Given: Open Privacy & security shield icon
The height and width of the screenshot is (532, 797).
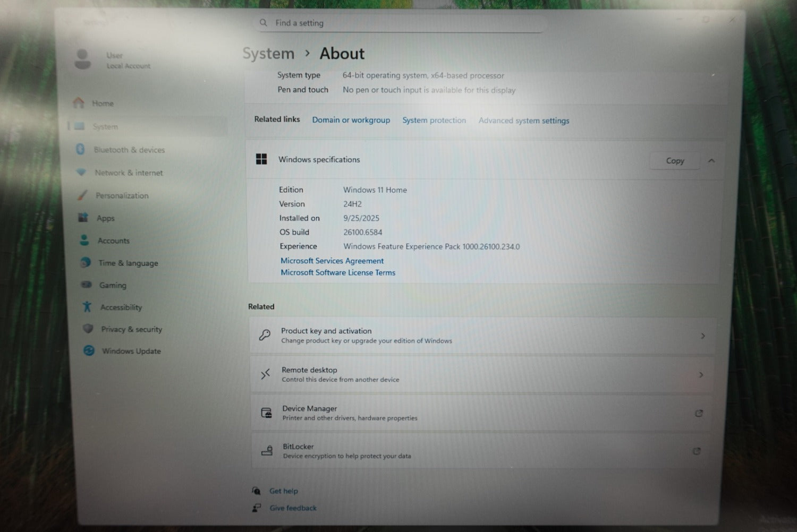Looking at the screenshot, I should coord(88,329).
